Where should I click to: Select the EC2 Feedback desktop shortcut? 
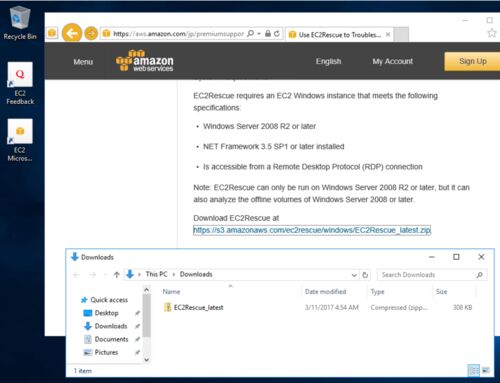[x=20, y=83]
